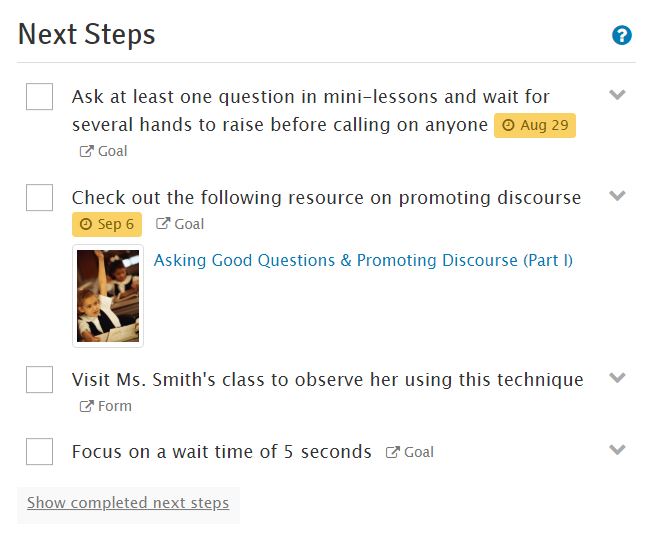Image resolution: width=651 pixels, height=545 pixels.
Task: Tick the Visit Ms. Smith's class checkbox
Action: tap(39, 379)
